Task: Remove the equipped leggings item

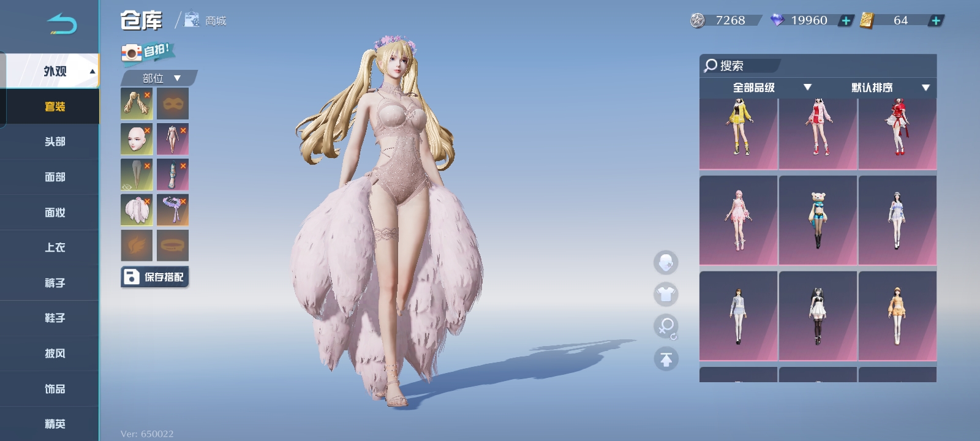Action: tap(147, 165)
